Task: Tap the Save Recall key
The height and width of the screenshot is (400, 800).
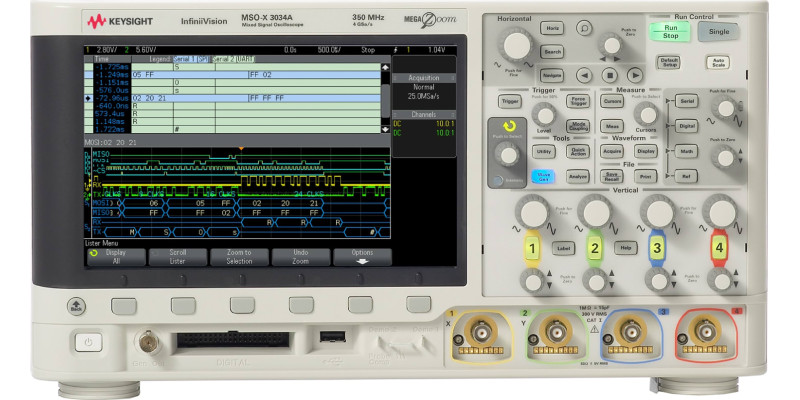Action: pyautogui.click(x=612, y=177)
